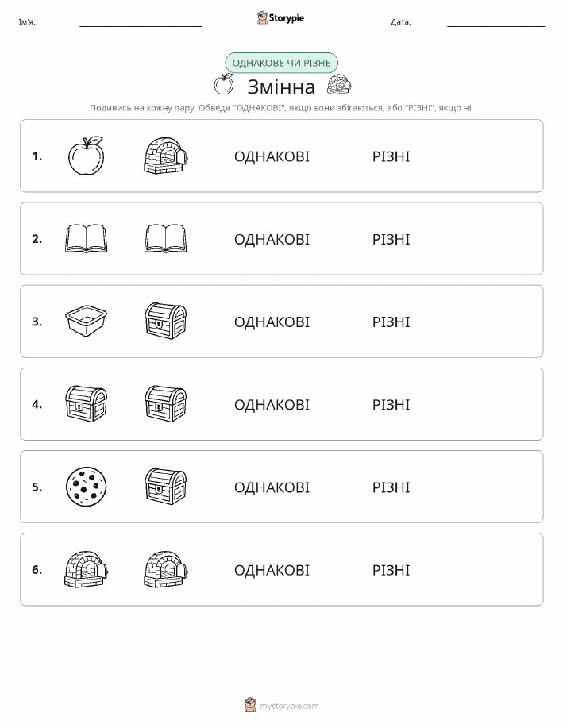Click the left open book in row 2

tap(86, 239)
